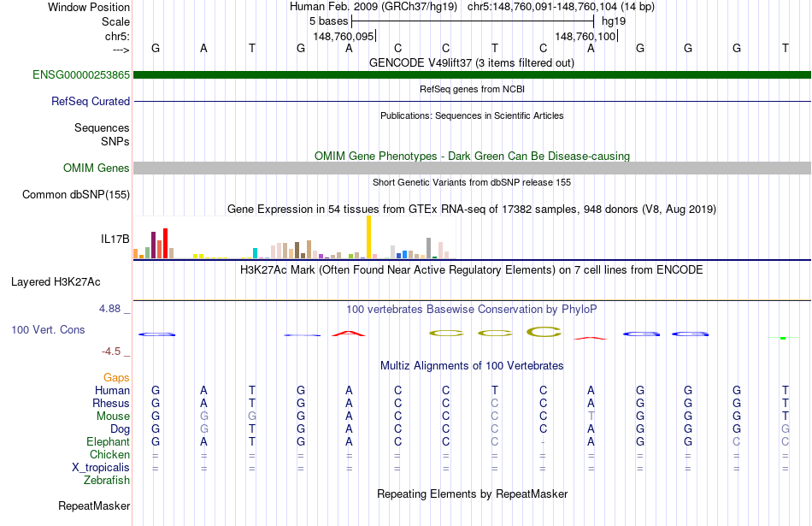Select the gray OMIM Genes bar
This screenshot has height=526, width=812.
click(472, 168)
